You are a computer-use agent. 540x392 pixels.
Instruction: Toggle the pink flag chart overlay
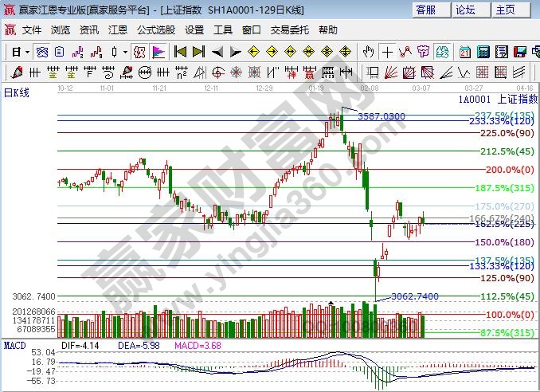pos(158,52)
